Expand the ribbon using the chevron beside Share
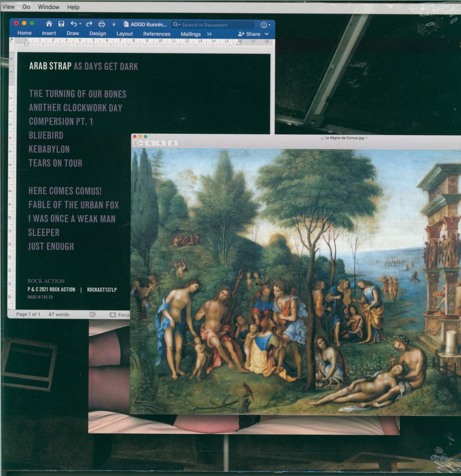This screenshot has width=461, height=476. click(x=267, y=34)
